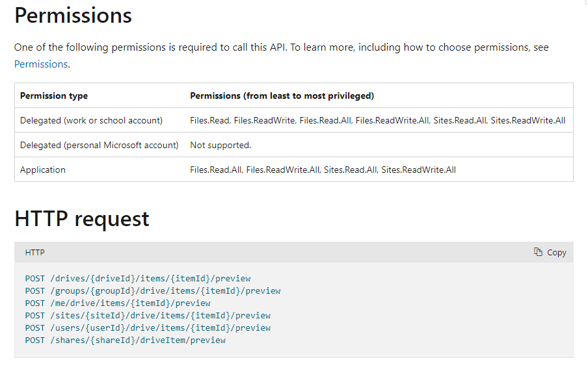Click the POST /shares/{shareId} request line

coord(126,340)
